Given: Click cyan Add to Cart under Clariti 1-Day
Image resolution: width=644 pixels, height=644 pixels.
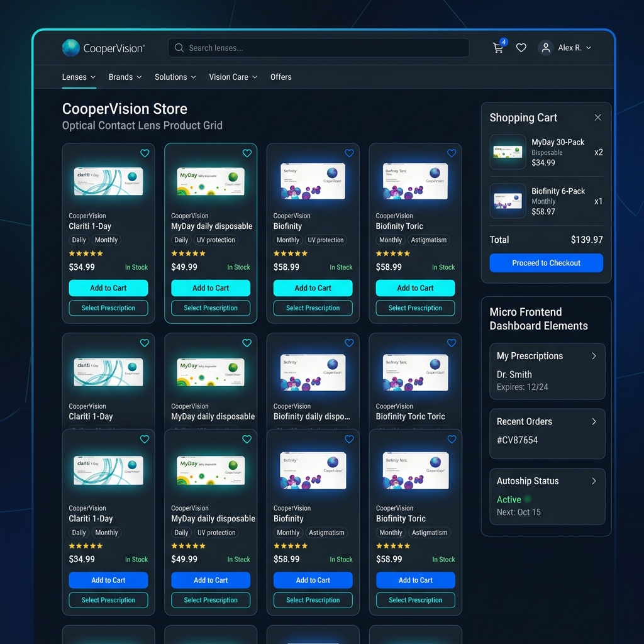Looking at the screenshot, I should click(108, 288).
